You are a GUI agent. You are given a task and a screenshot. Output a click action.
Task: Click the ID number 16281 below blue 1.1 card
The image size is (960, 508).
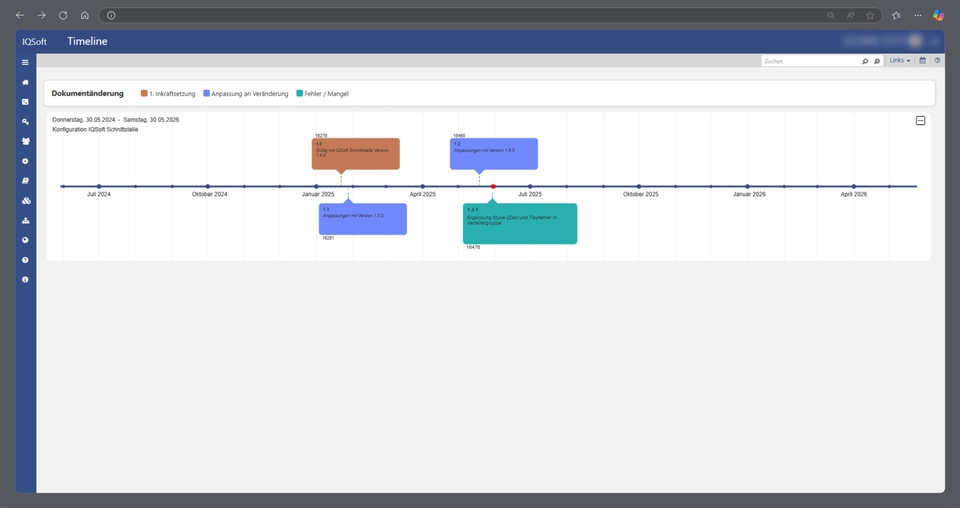pyautogui.click(x=328, y=237)
